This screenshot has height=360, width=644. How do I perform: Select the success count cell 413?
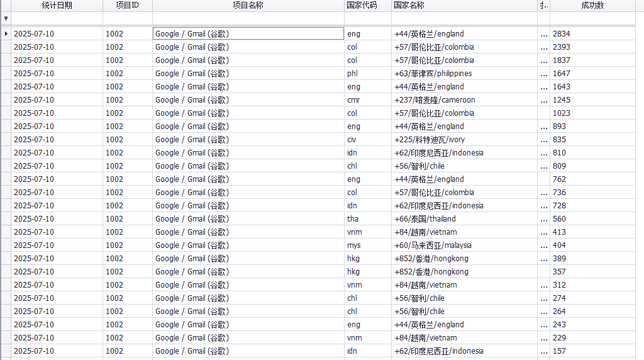pos(592,232)
